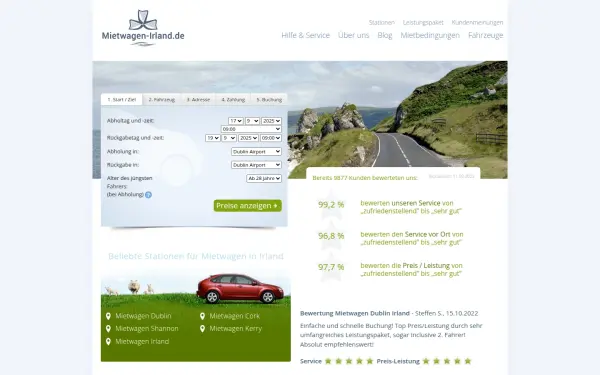Screen dimensions: 600x375
Task: Click the map pin next to Mietwagen Dublin
Action: pos(108,316)
